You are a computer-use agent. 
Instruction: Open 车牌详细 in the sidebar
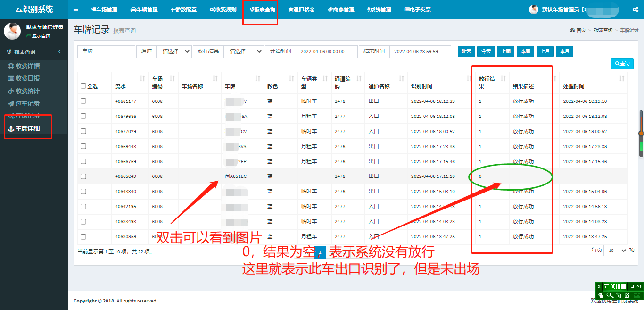(x=25, y=128)
